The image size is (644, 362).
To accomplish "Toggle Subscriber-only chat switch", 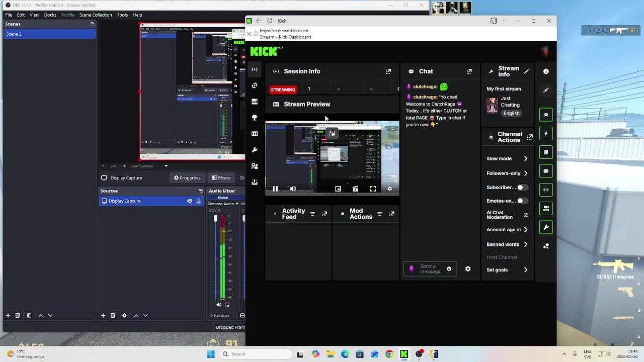I will pos(522,188).
